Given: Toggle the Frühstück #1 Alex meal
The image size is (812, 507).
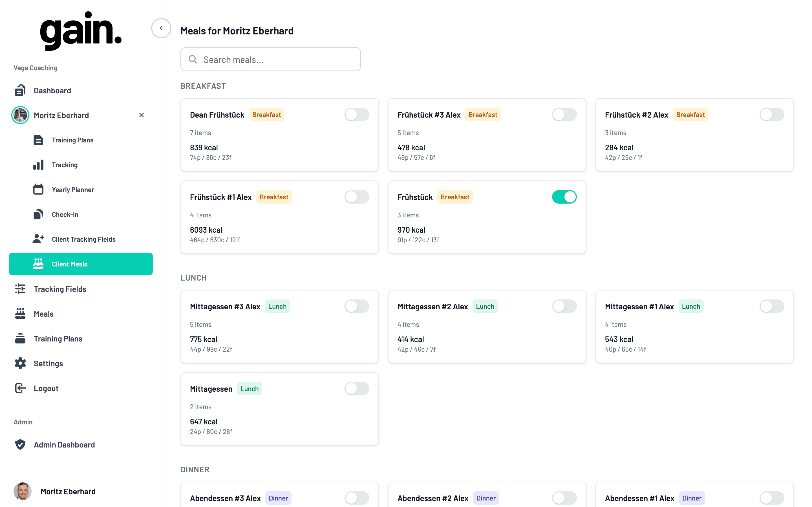Looking at the screenshot, I should (357, 197).
